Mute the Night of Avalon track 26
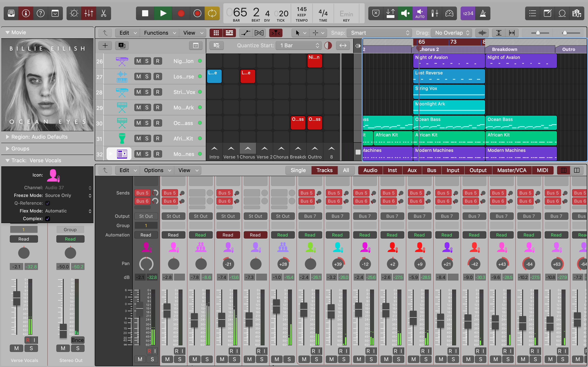 coord(138,61)
